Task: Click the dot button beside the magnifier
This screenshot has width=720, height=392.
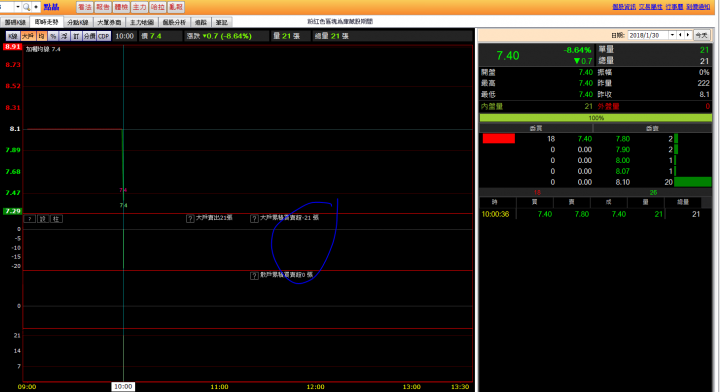Action: click(36, 7)
